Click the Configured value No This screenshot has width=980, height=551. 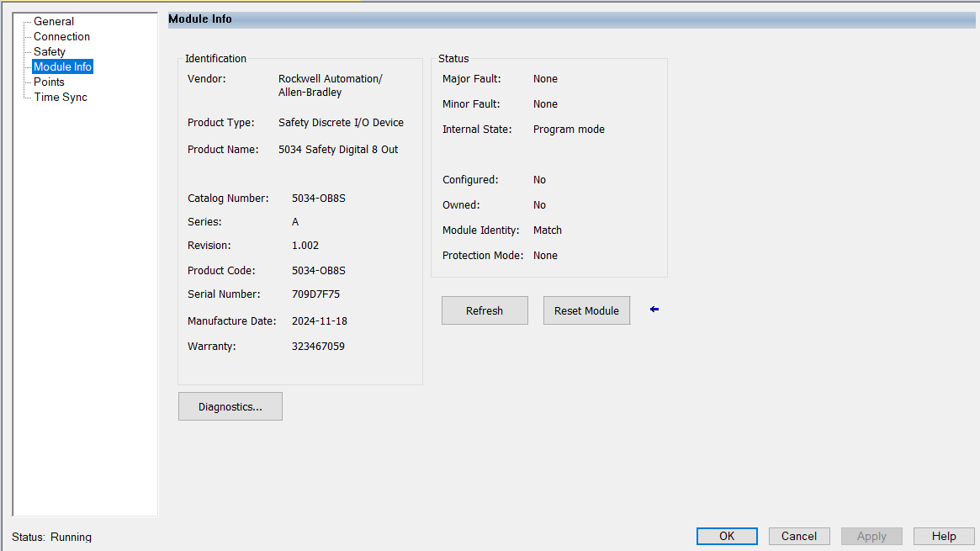[x=539, y=180]
